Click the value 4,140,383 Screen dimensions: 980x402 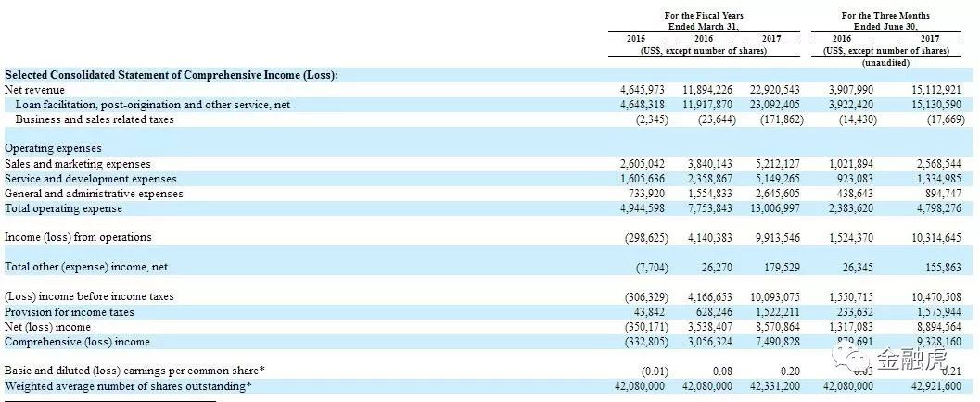[710, 238]
